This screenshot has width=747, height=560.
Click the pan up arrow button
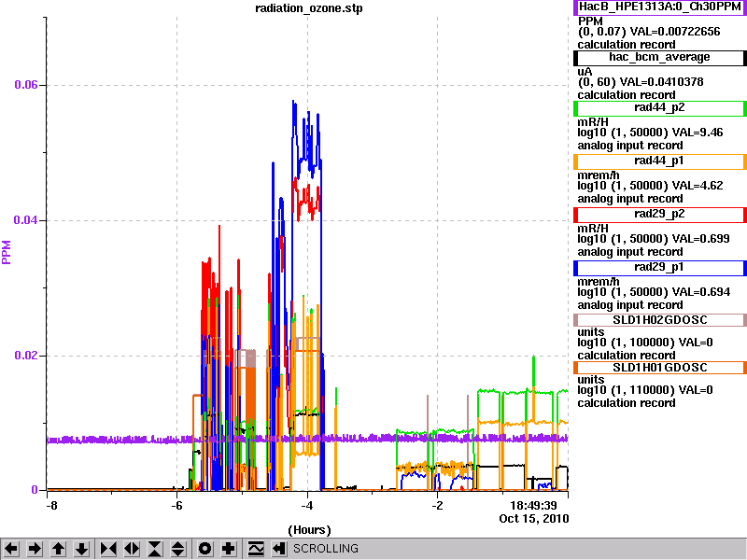(58, 549)
